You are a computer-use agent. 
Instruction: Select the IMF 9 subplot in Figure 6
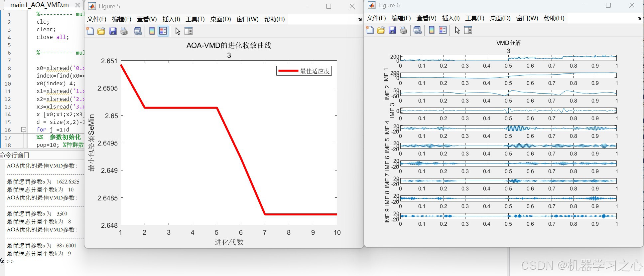point(508,216)
